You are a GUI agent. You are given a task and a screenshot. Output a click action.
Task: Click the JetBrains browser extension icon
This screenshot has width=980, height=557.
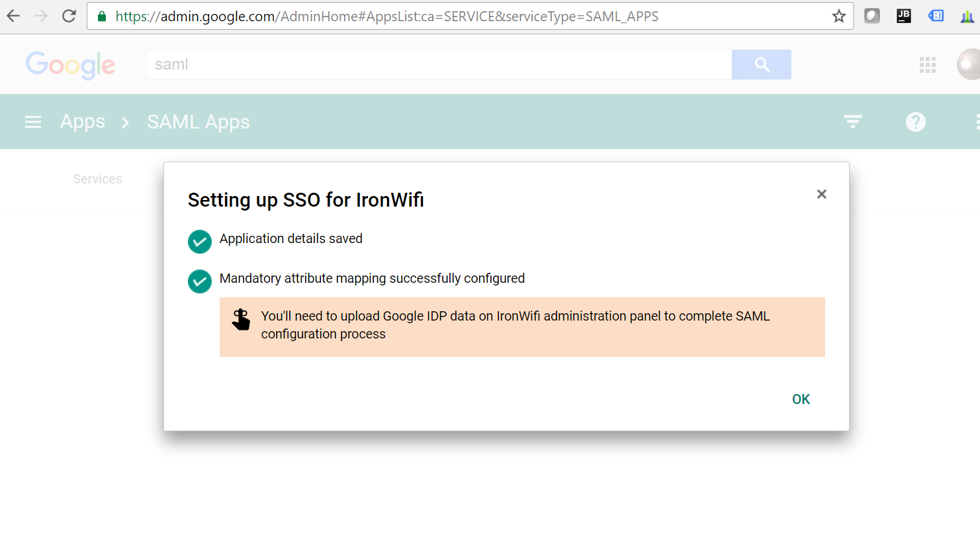[903, 15]
